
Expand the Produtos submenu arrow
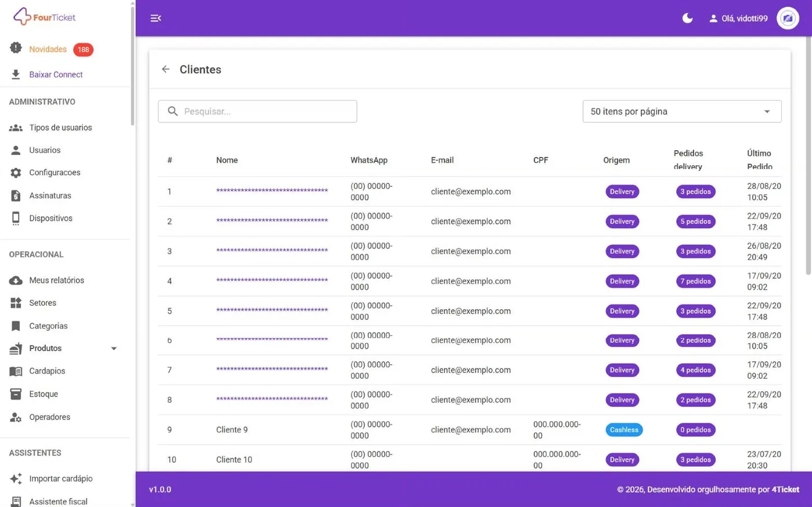coord(114,349)
